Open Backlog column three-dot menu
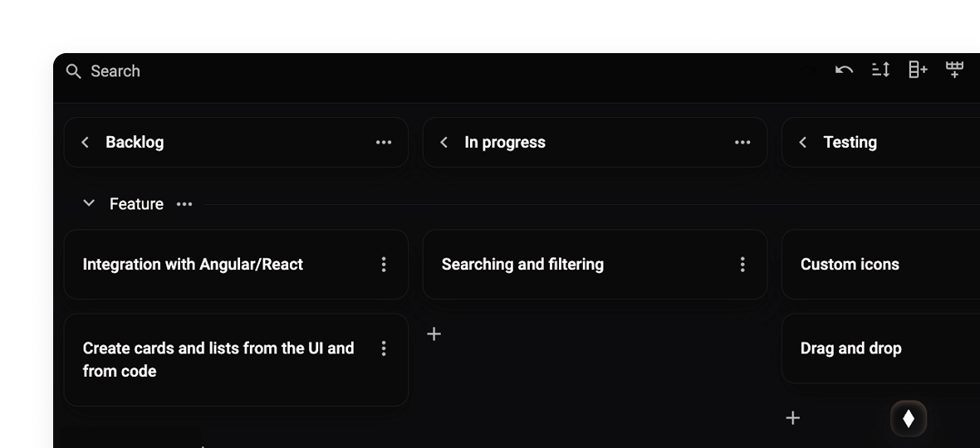 click(384, 143)
